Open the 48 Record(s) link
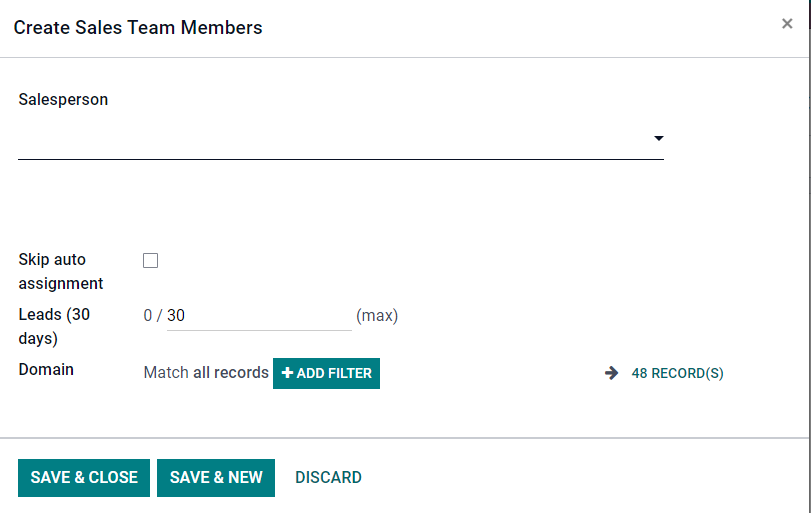The width and height of the screenshot is (811, 513). (x=677, y=373)
